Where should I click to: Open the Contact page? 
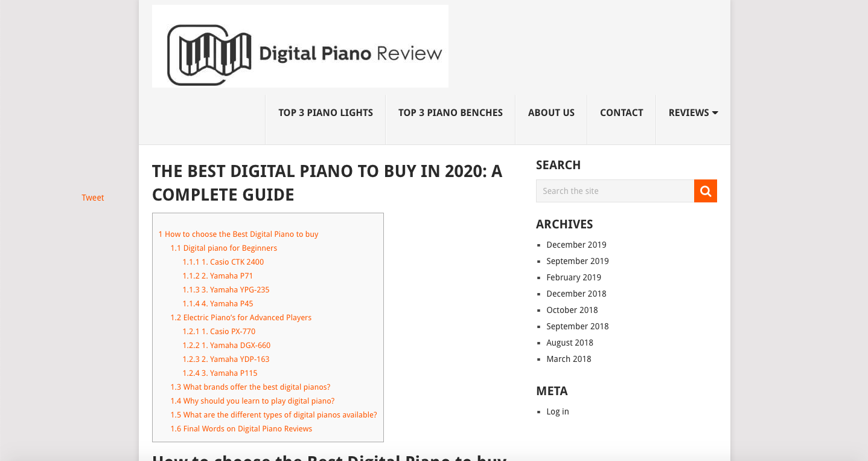(x=621, y=112)
